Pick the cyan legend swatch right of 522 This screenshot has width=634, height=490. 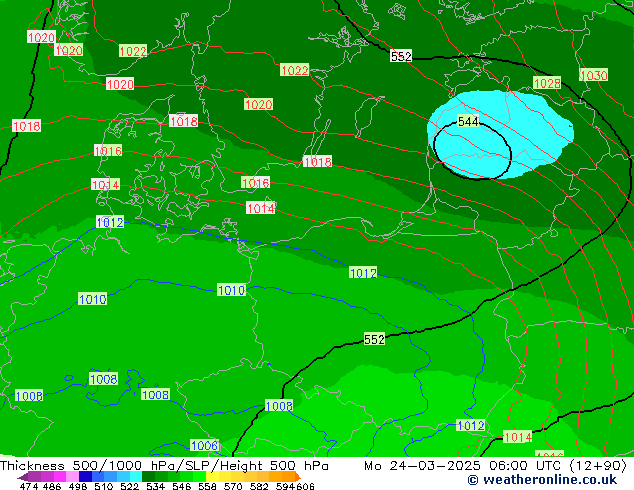pos(136,476)
